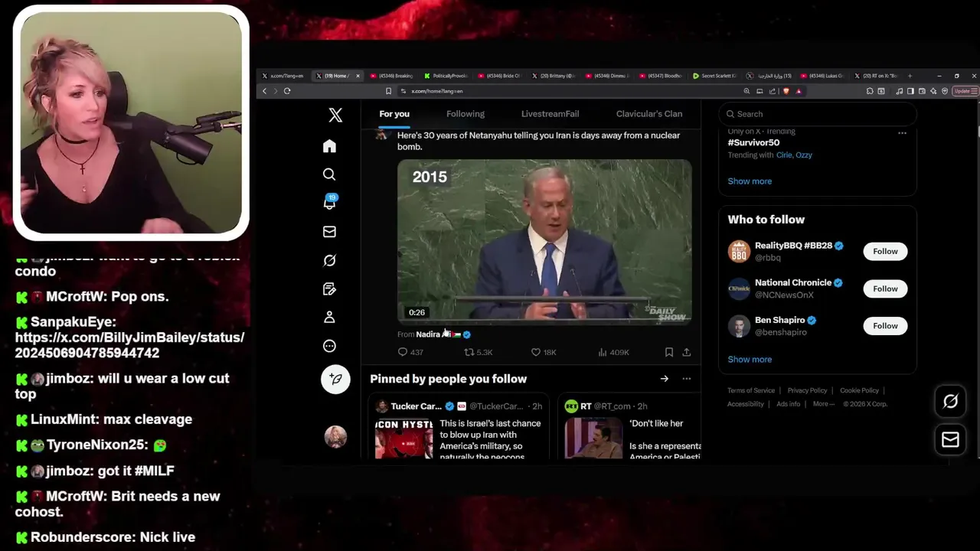Viewport: 980px width, 551px height.
Task: Go back using the browser's back arrow
Action: pos(264,91)
